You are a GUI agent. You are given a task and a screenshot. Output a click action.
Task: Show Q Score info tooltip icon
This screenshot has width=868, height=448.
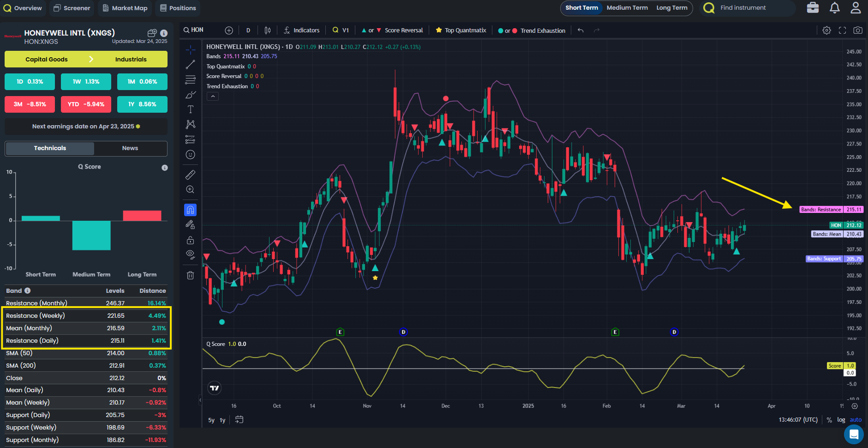[165, 168]
